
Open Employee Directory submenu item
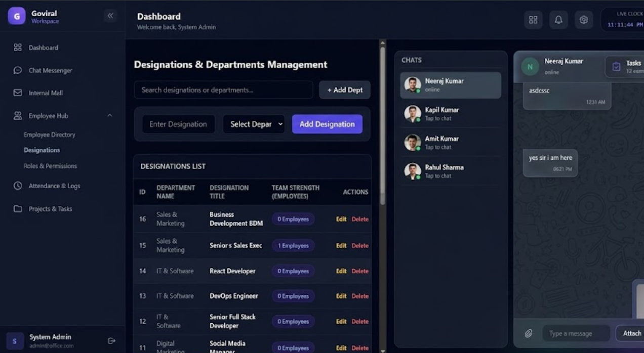click(50, 135)
